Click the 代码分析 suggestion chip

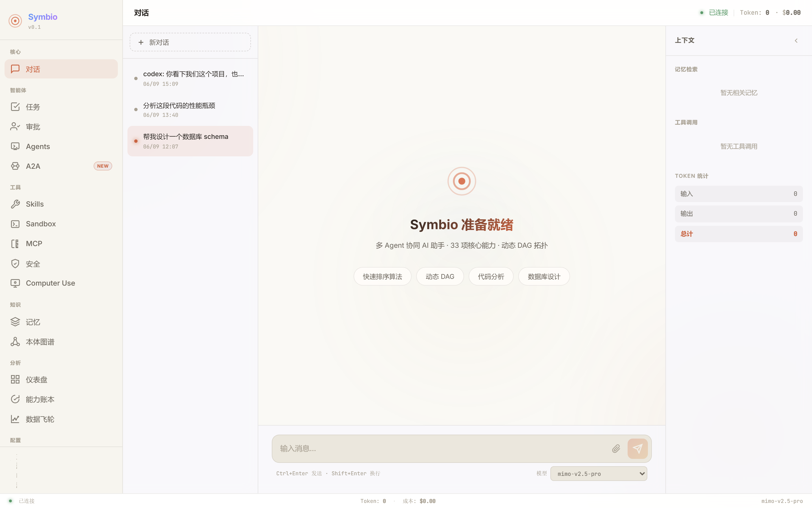click(491, 277)
